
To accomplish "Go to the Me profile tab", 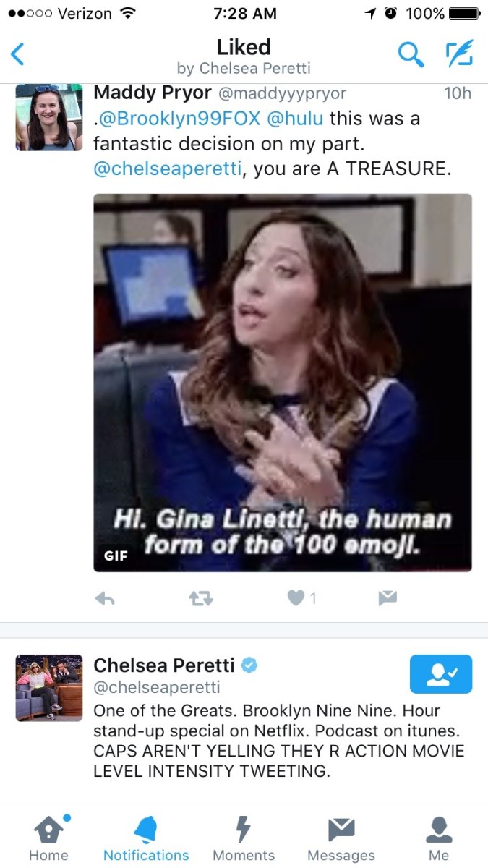I will 439,838.
